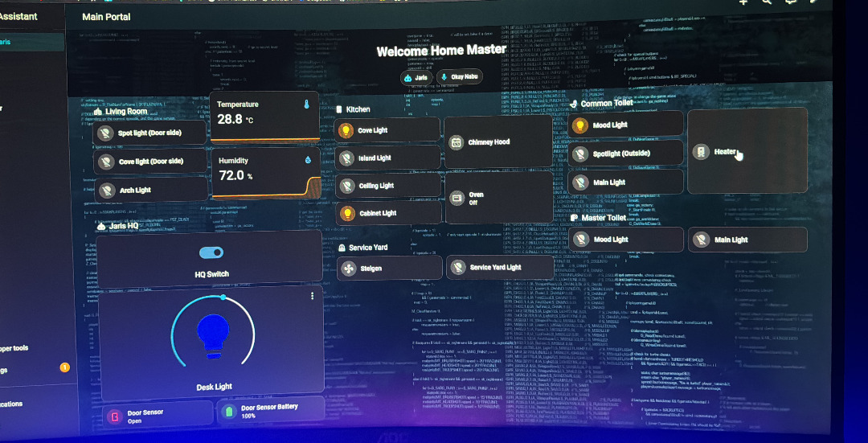Open Developer tools in the sidebar
The width and height of the screenshot is (868, 443).
pos(15,348)
